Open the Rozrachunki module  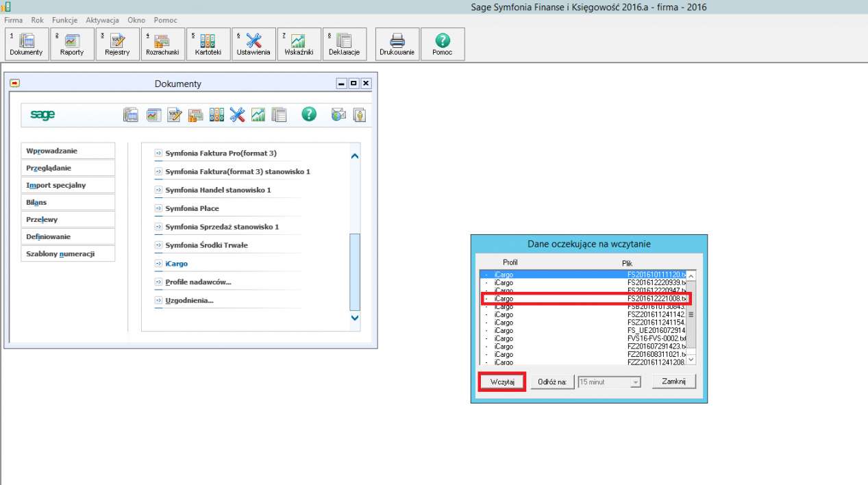[162, 44]
